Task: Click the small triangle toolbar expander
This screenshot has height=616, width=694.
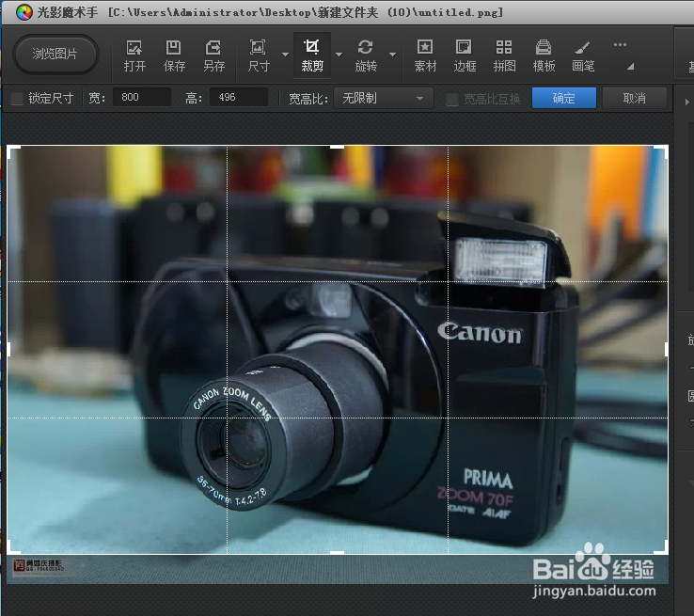Action: [631, 67]
